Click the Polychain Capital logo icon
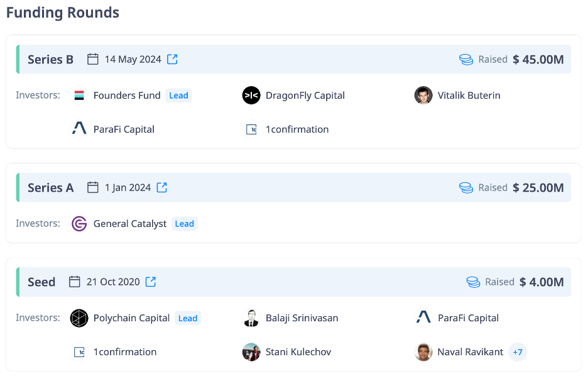 click(x=79, y=318)
